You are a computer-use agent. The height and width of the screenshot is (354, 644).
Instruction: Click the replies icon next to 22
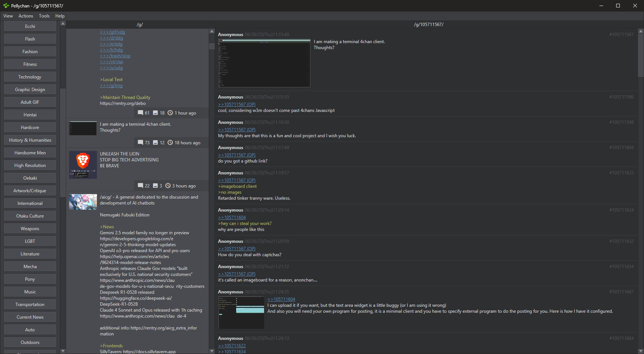[x=140, y=186]
